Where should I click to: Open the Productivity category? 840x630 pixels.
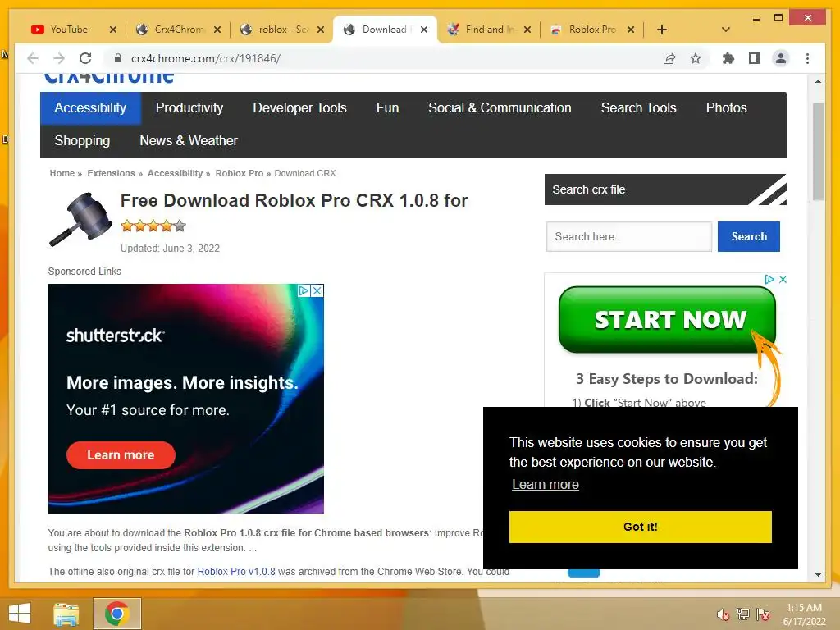(x=189, y=107)
